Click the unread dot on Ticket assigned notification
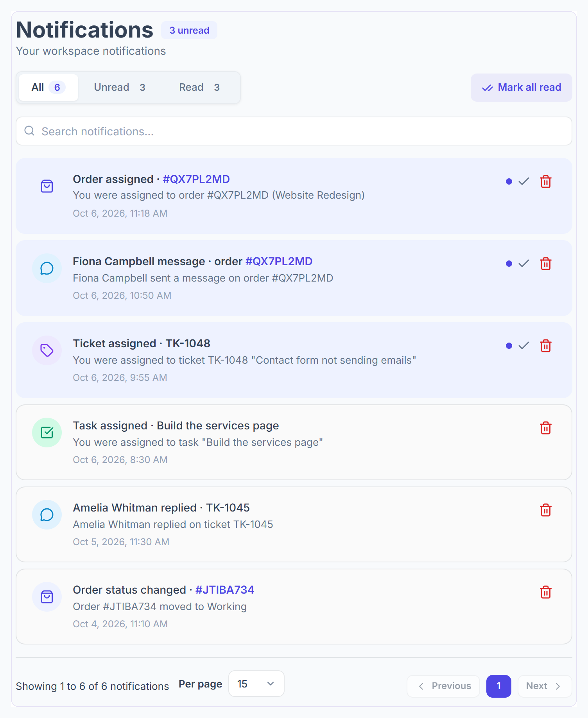The height and width of the screenshot is (718, 588). (x=509, y=346)
